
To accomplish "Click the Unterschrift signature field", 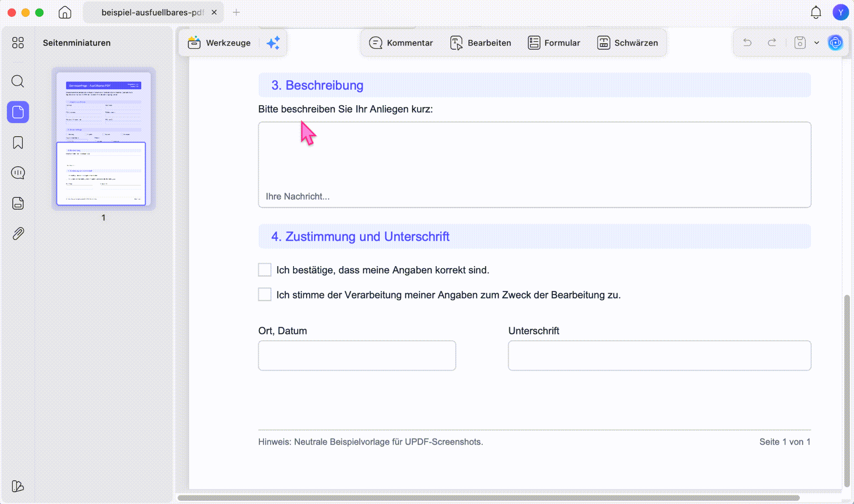I will coord(659,355).
